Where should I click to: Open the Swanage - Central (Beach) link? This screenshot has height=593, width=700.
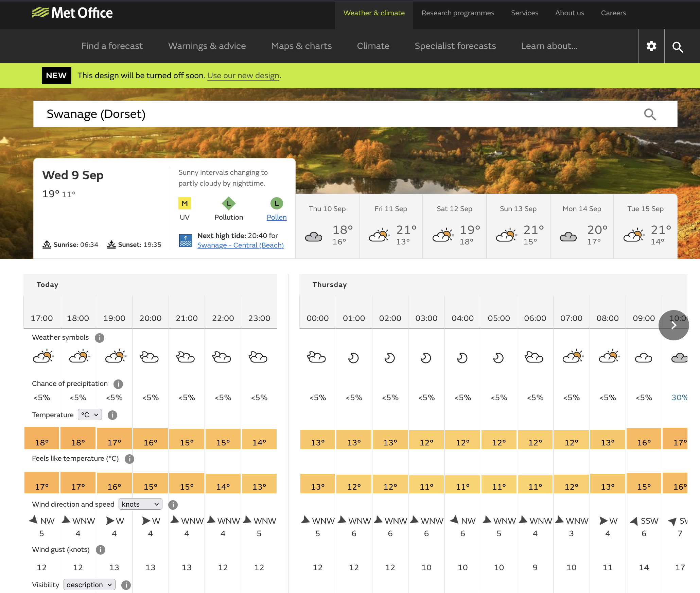pyautogui.click(x=241, y=245)
